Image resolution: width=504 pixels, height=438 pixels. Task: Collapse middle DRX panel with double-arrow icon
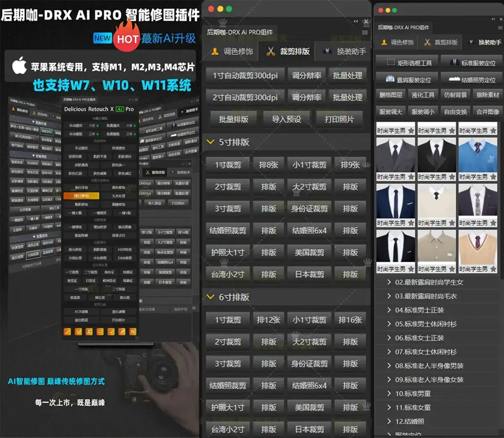pos(356,21)
